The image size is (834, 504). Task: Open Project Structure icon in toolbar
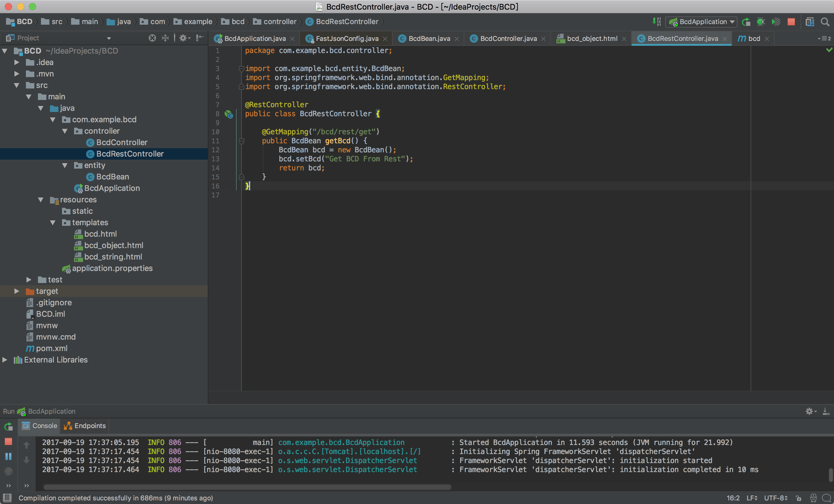click(x=810, y=22)
